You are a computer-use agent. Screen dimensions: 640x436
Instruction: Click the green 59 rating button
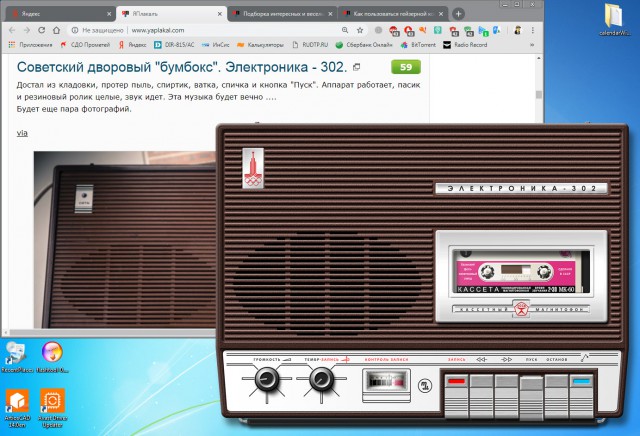[x=406, y=67]
